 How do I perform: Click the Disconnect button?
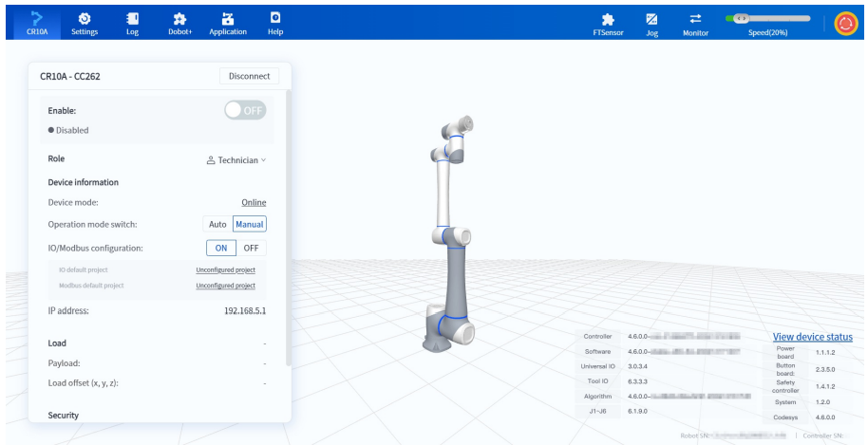(249, 76)
